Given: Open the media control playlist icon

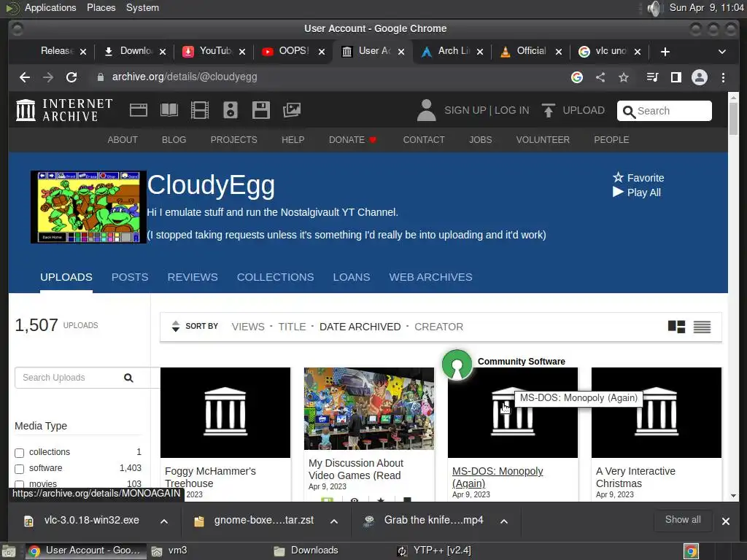Looking at the screenshot, I should [652, 77].
